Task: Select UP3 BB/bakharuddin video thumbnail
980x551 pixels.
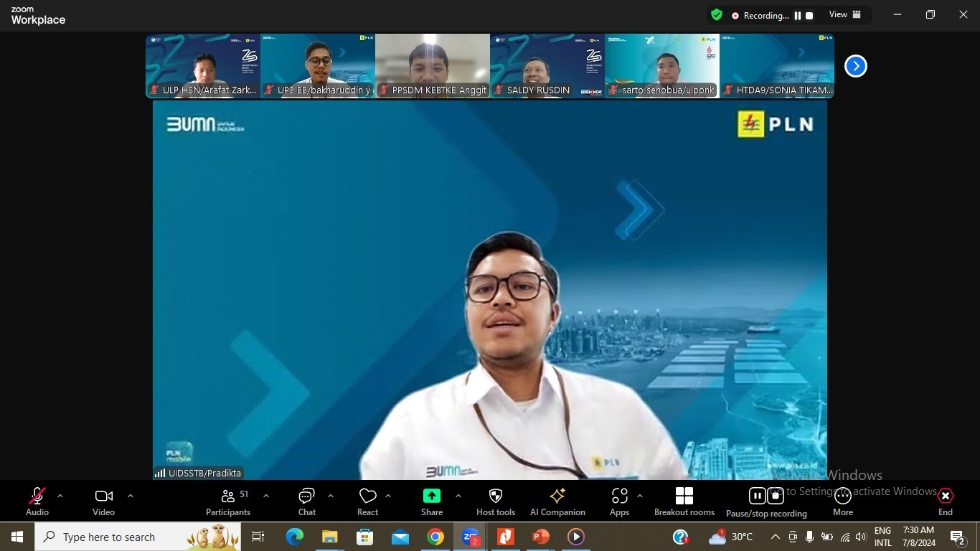Action: click(318, 65)
